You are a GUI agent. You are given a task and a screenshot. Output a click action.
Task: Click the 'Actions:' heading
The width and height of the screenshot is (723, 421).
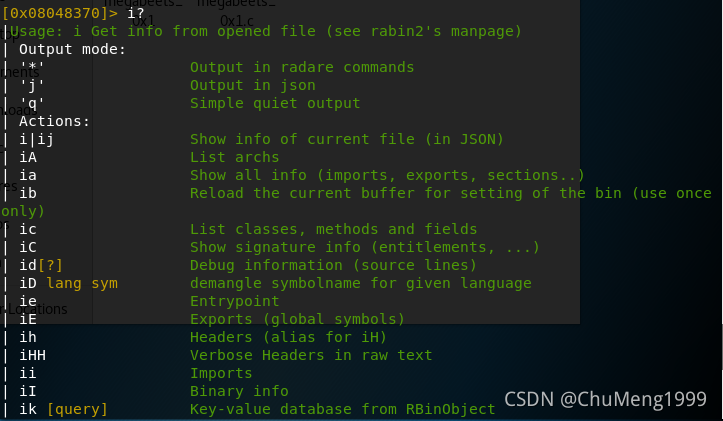pos(54,121)
